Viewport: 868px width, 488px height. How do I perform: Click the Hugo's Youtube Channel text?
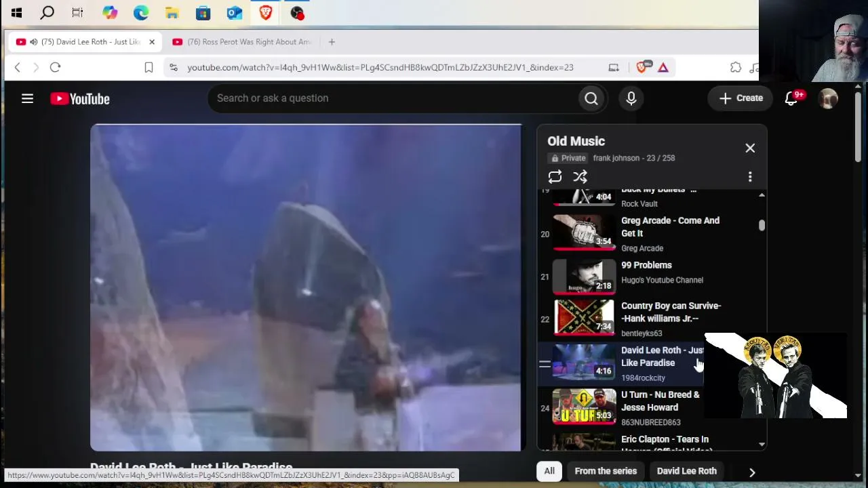(x=662, y=280)
